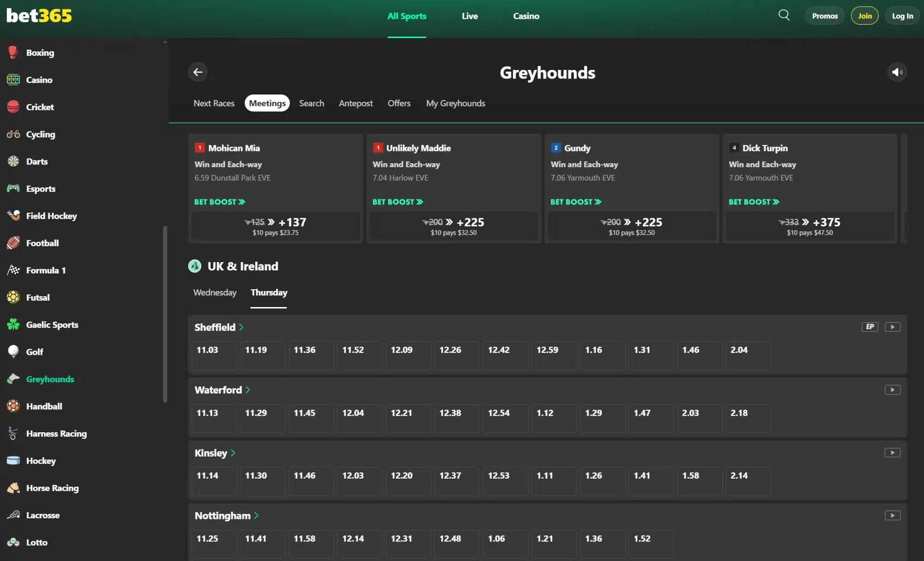Switch to Thursday races
The height and width of the screenshot is (561, 924).
269,293
